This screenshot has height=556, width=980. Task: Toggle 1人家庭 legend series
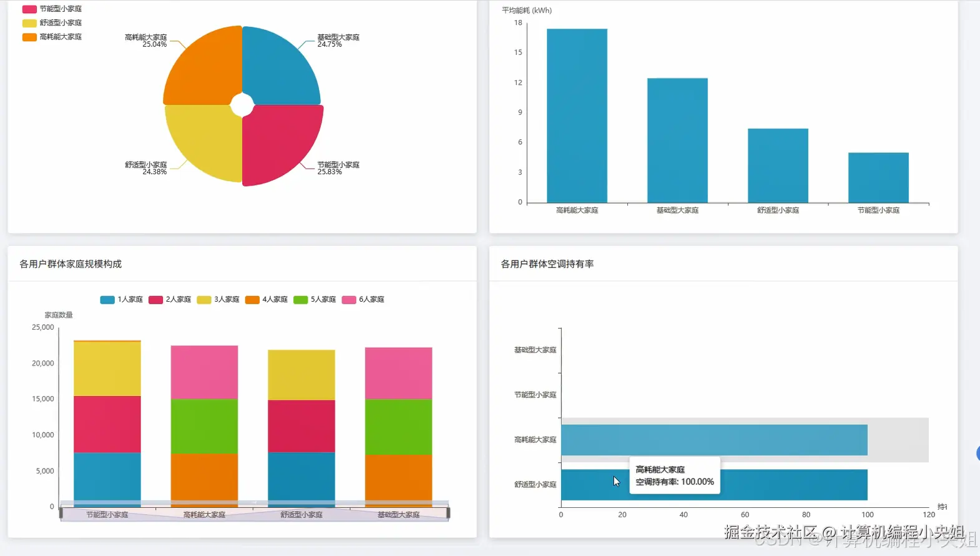click(x=122, y=299)
